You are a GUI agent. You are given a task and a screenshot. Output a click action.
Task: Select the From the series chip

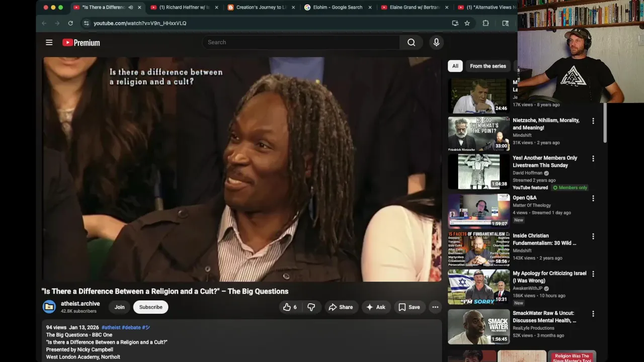(488, 66)
